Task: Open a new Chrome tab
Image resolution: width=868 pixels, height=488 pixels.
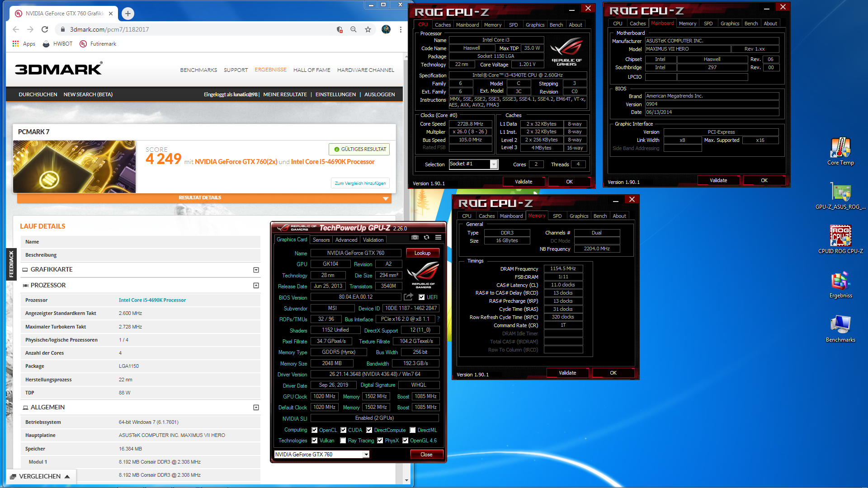Action: [128, 14]
